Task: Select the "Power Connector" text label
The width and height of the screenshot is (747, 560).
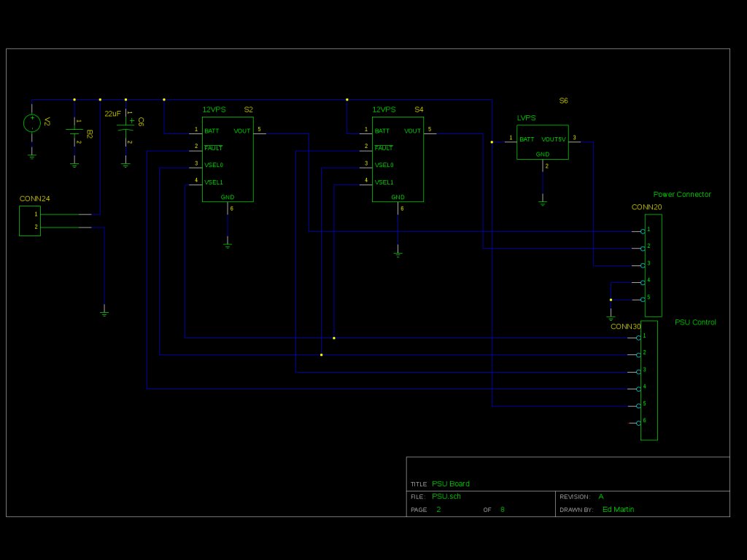Action: [x=681, y=195]
